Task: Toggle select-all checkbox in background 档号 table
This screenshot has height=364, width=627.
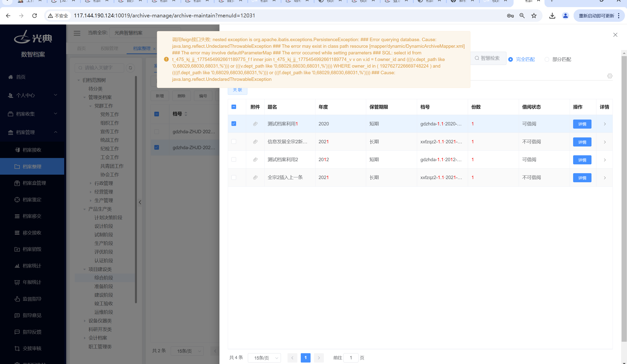Action: point(157,114)
